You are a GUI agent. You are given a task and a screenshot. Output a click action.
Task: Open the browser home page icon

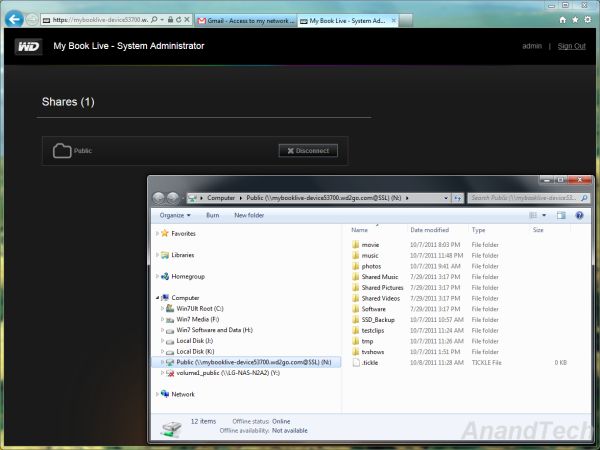562,20
